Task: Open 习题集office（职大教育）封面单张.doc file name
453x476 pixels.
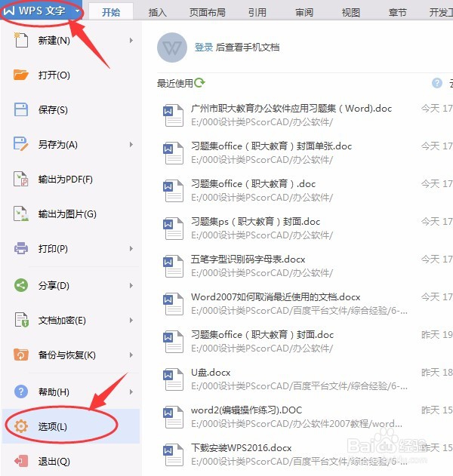Action: [x=271, y=146]
